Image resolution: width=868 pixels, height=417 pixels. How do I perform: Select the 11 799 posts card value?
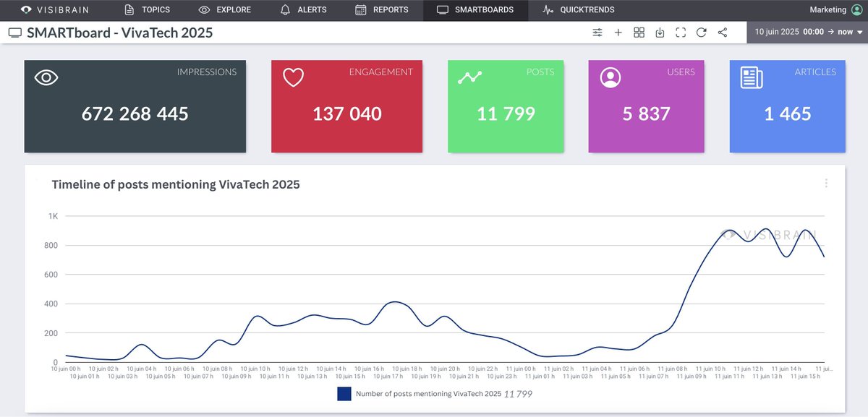click(x=506, y=113)
